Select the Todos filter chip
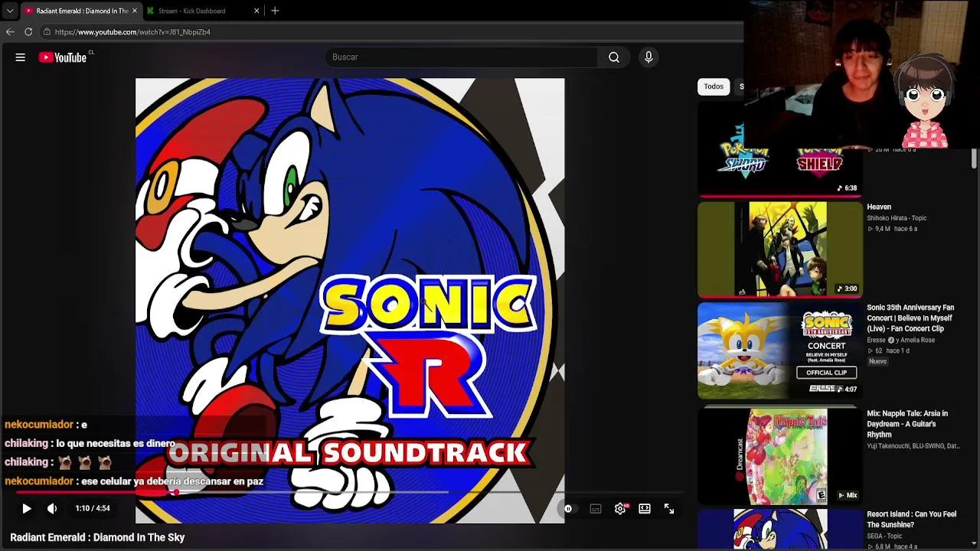 pyautogui.click(x=714, y=86)
